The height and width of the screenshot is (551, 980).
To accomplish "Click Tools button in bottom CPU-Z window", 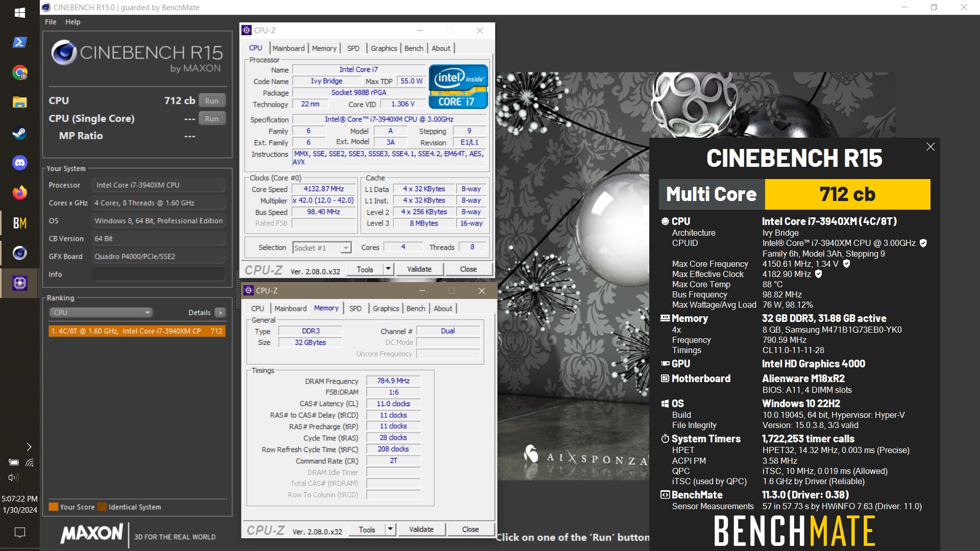I will coord(367,530).
